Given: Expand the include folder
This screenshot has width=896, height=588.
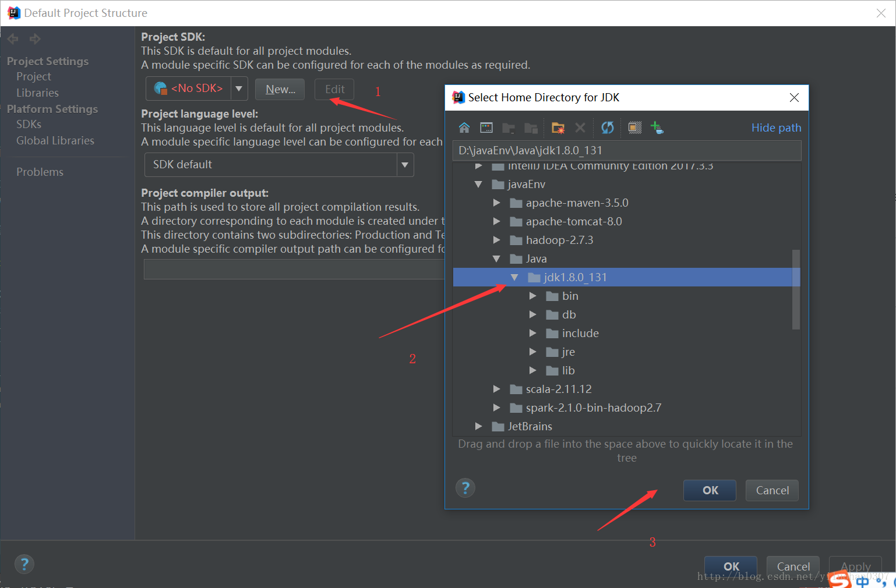Looking at the screenshot, I should pyautogui.click(x=532, y=334).
